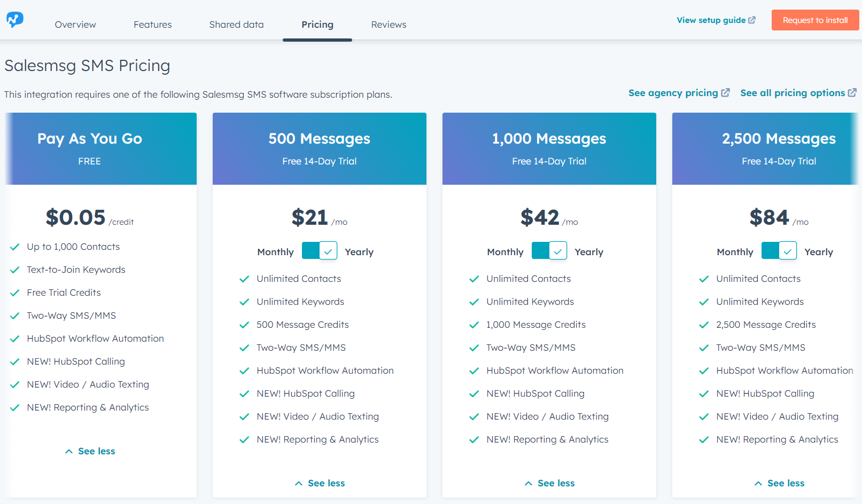Click 'Up to 1,000 Contacts' feature text
Viewport: 862px width, 504px height.
[73, 247]
